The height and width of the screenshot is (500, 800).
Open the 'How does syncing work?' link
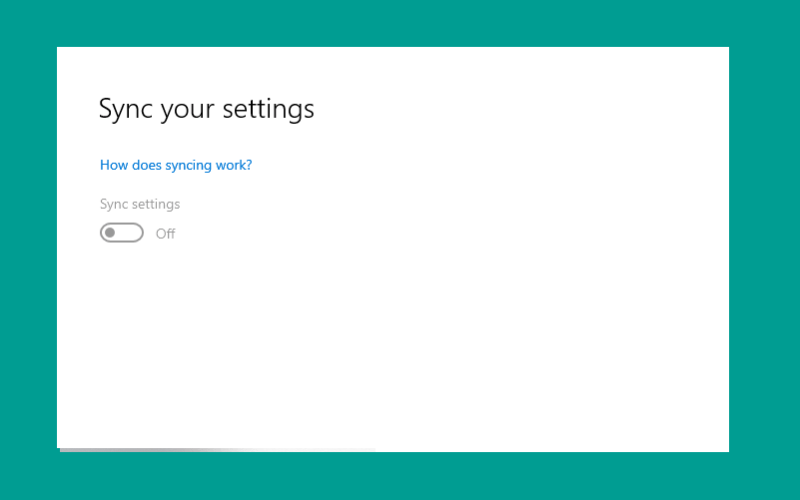(176, 165)
